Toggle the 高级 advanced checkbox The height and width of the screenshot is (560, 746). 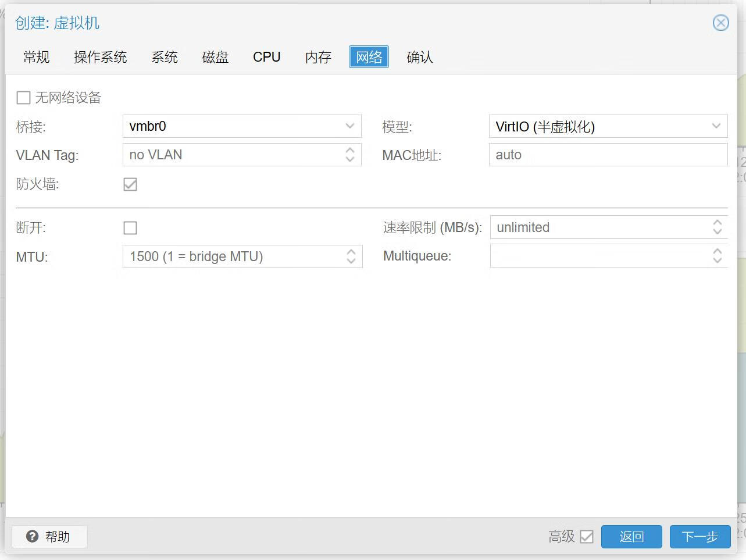pyautogui.click(x=587, y=536)
